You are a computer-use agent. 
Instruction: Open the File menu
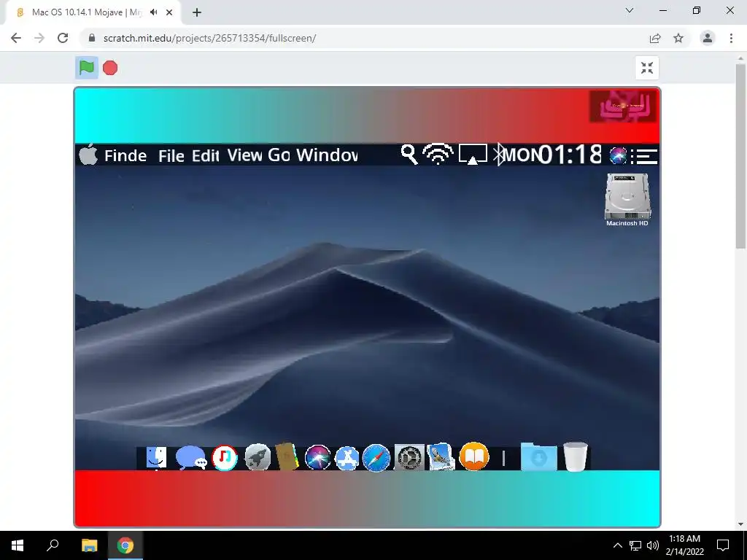pyautogui.click(x=171, y=156)
